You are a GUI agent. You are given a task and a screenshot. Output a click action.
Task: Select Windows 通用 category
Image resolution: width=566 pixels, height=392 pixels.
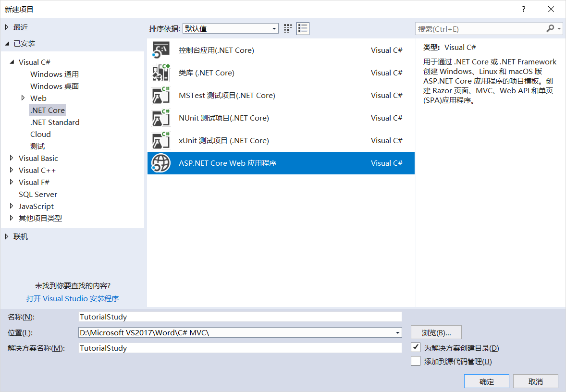point(54,74)
